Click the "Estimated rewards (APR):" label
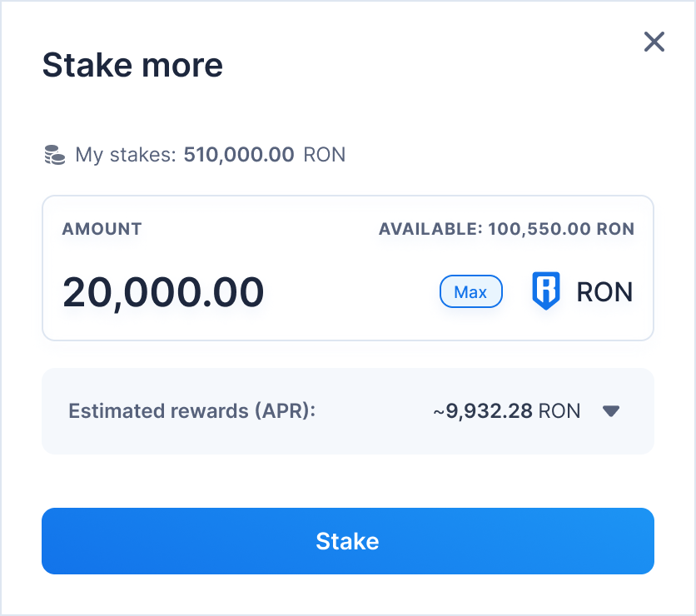 192,410
